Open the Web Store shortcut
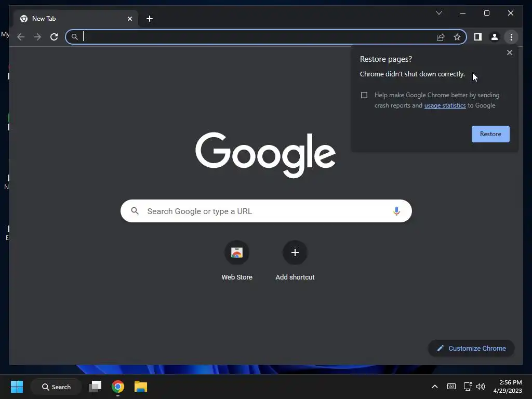532x399 pixels. click(x=237, y=261)
